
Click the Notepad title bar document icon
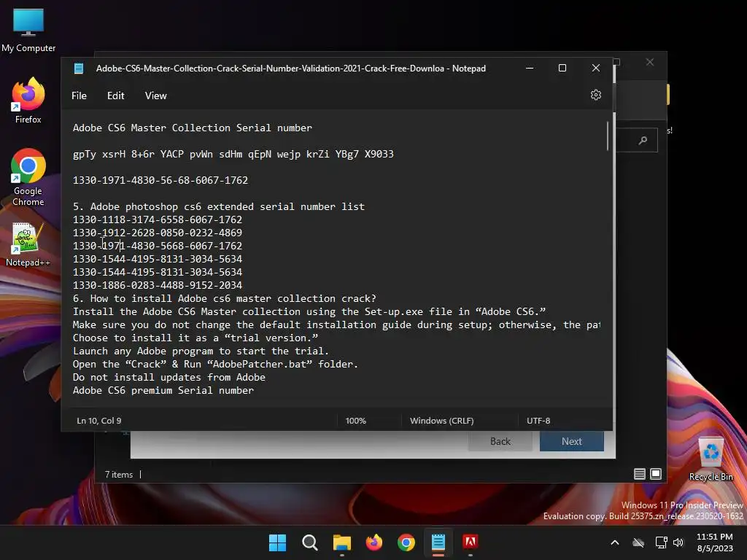coord(79,68)
